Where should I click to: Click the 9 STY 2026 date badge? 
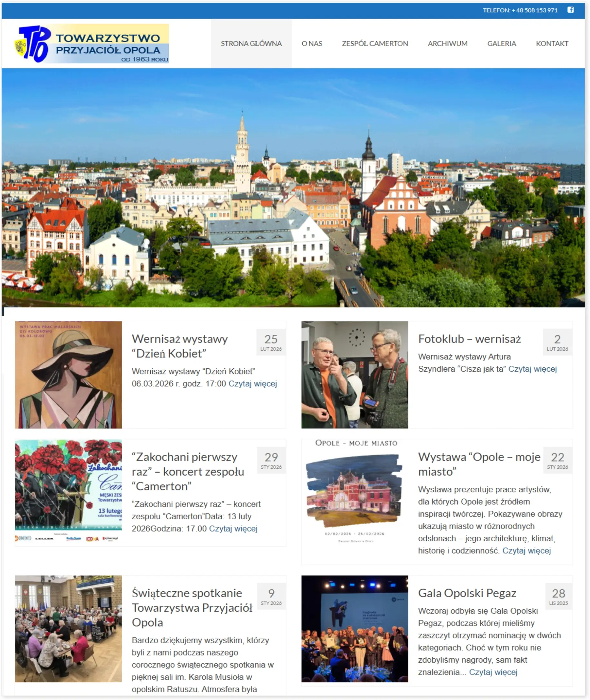(x=271, y=596)
